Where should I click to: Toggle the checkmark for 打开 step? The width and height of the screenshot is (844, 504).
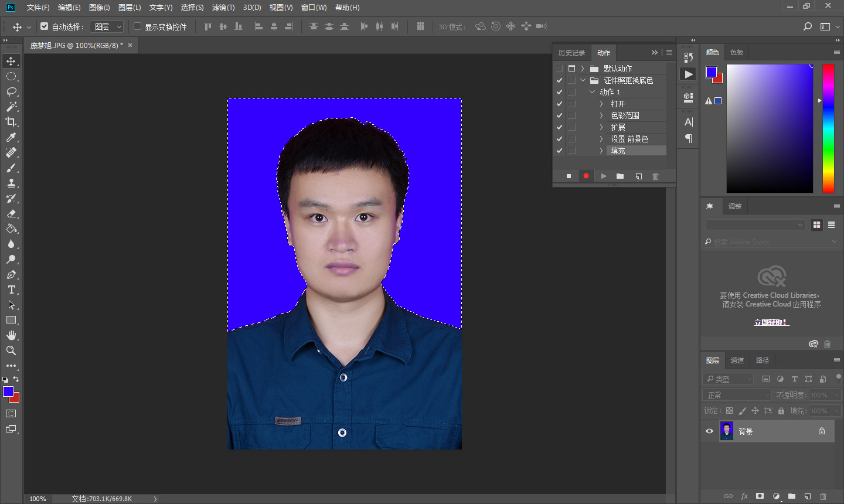coord(559,104)
